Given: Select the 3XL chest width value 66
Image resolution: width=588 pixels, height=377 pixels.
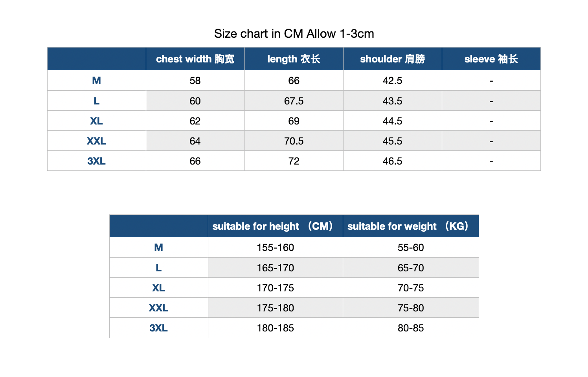Looking at the screenshot, I should click(195, 161).
